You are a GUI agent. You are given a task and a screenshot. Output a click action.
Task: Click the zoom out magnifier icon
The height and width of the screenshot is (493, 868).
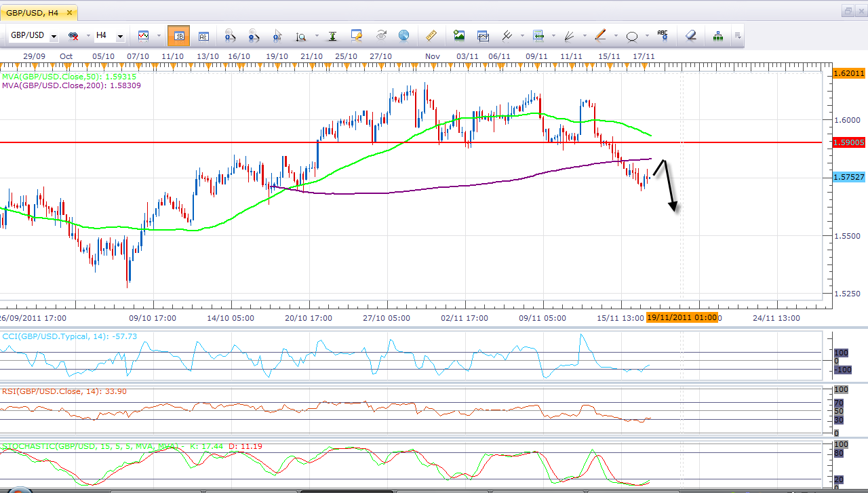click(x=254, y=35)
